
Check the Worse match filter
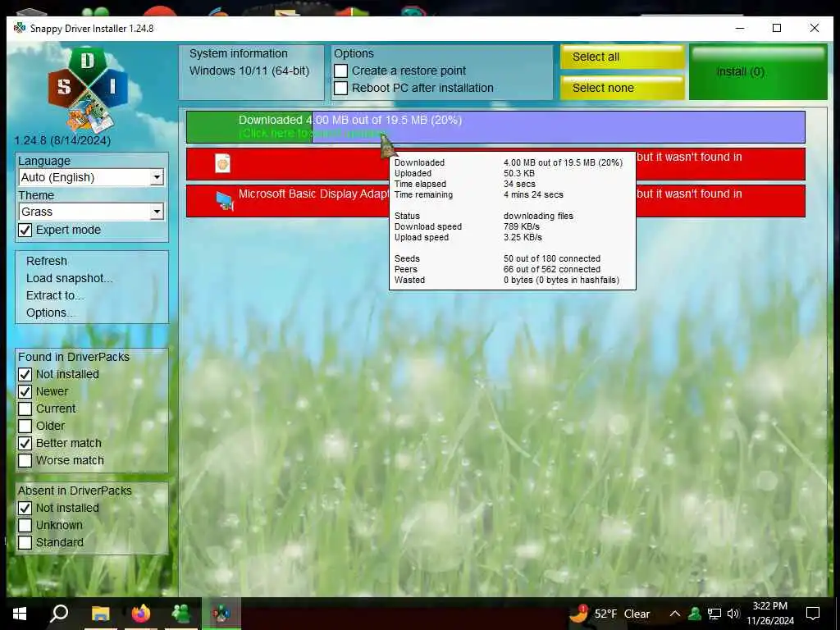coord(25,460)
